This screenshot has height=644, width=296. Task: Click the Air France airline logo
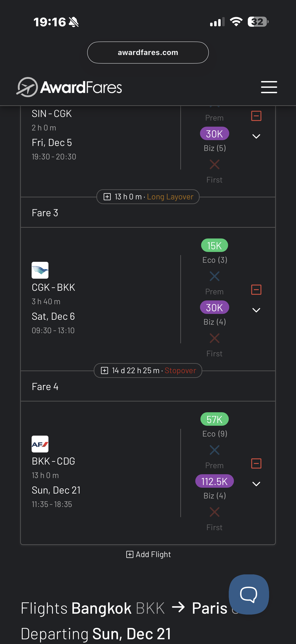click(x=40, y=444)
